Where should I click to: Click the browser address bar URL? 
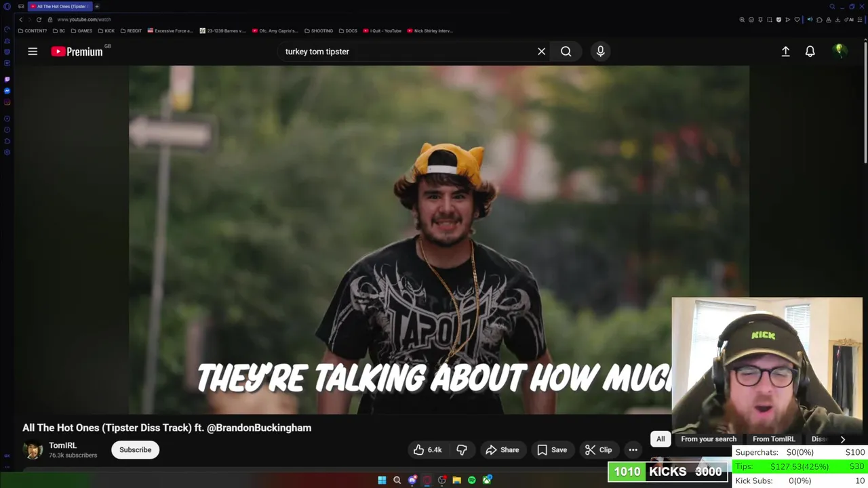click(84, 20)
